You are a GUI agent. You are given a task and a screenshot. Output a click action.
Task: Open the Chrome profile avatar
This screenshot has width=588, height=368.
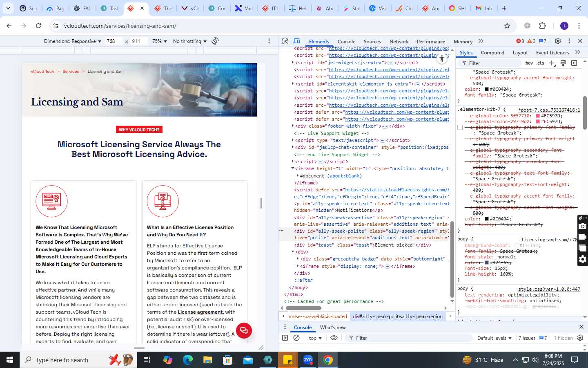coord(564,26)
